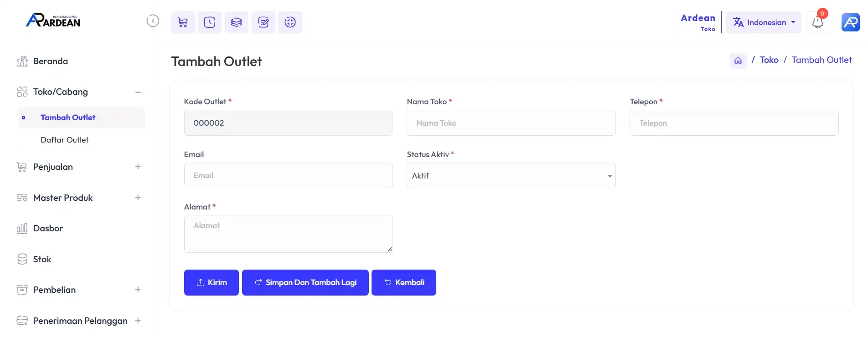Select Tambah Outlet in sidebar
Screen dimensions: 868x337
(82, 117)
